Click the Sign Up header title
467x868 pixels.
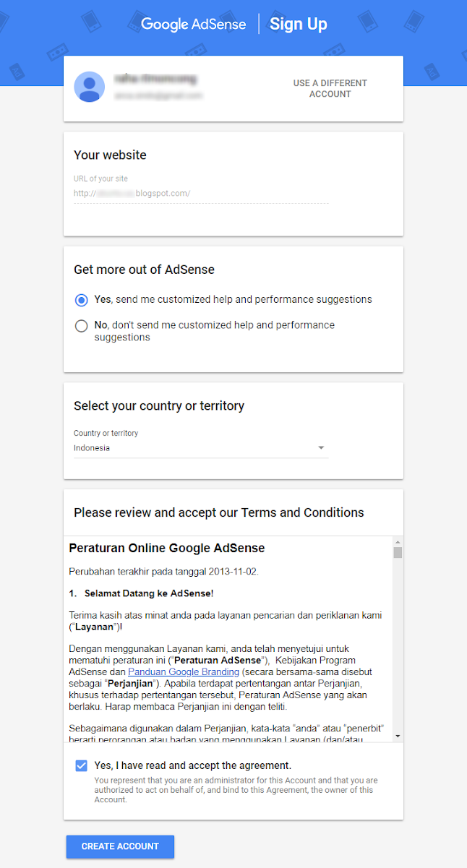[x=298, y=24]
